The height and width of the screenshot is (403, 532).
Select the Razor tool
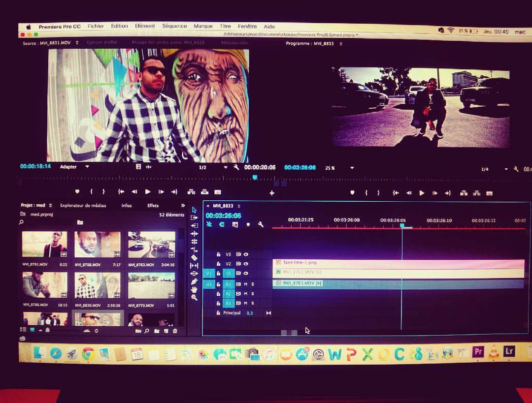pos(194,257)
